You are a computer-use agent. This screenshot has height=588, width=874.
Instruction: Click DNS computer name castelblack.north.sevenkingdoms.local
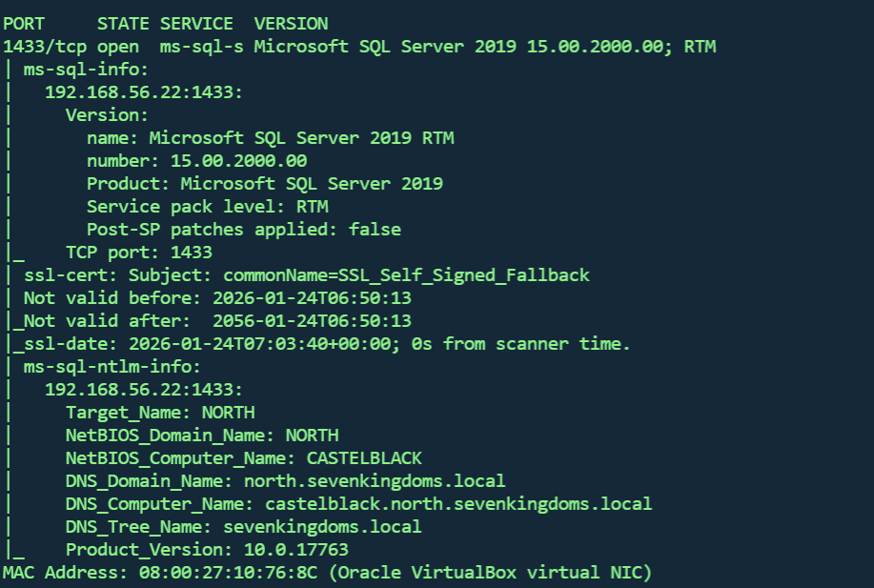tap(458, 504)
